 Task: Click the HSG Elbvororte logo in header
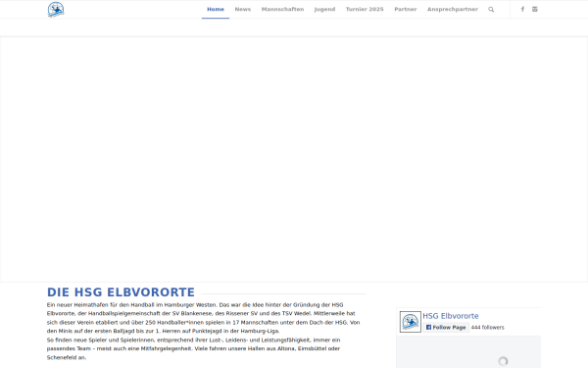pyautogui.click(x=56, y=10)
